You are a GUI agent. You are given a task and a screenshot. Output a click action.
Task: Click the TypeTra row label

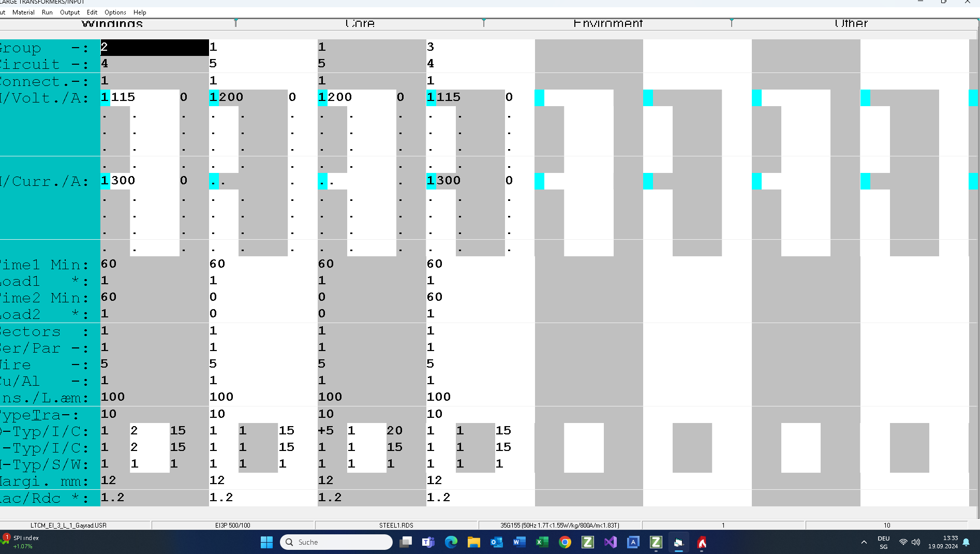point(40,415)
